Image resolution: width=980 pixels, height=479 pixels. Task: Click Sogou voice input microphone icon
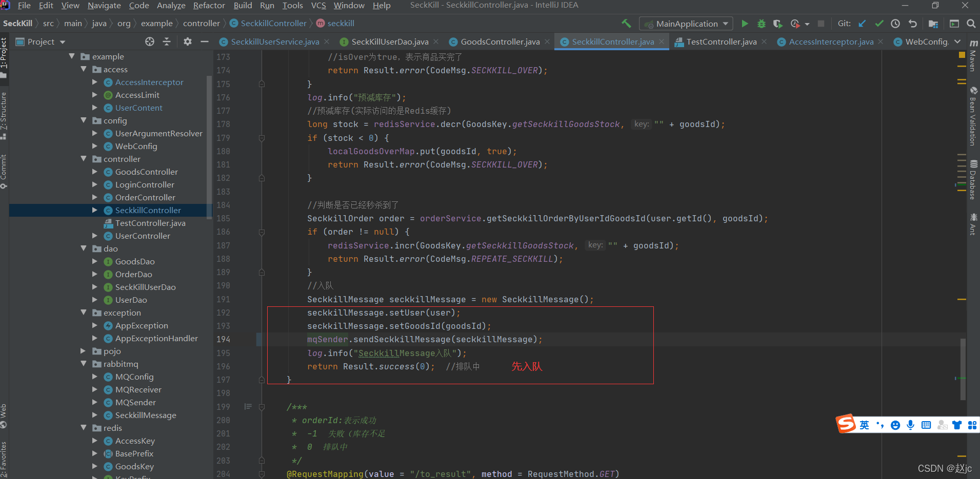[911, 425]
